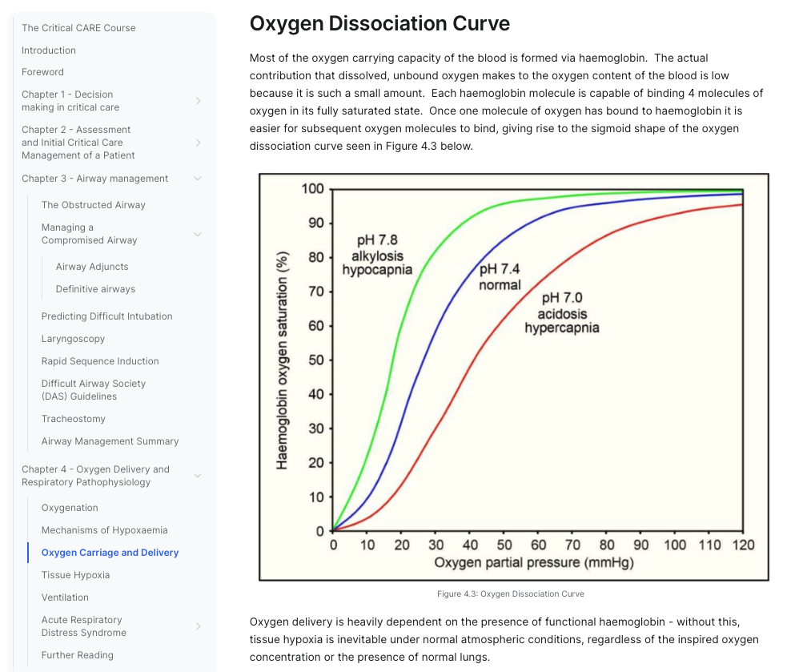803x672 pixels.
Task: Open Tissue Hypoxia page
Action: click(x=75, y=574)
